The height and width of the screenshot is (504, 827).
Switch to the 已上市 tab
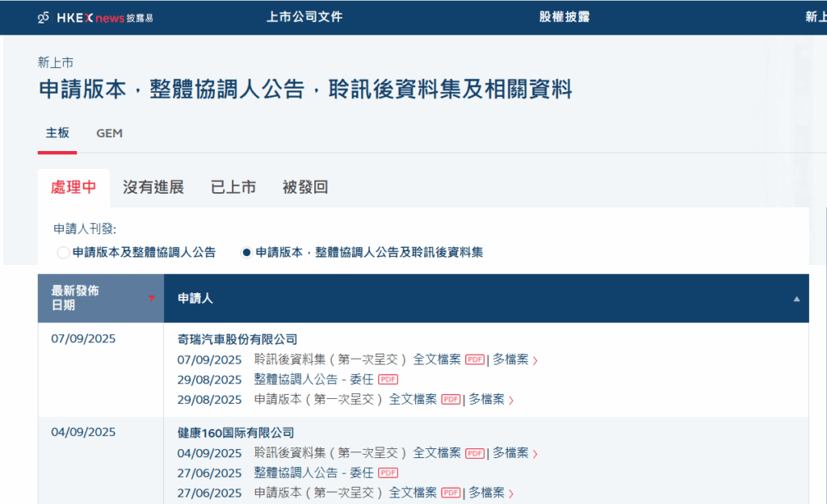pos(233,187)
